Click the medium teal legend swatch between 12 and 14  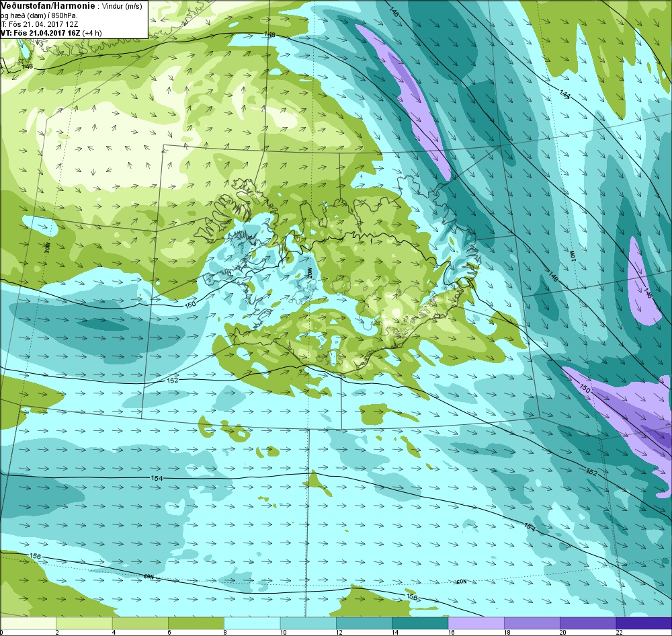click(364, 623)
